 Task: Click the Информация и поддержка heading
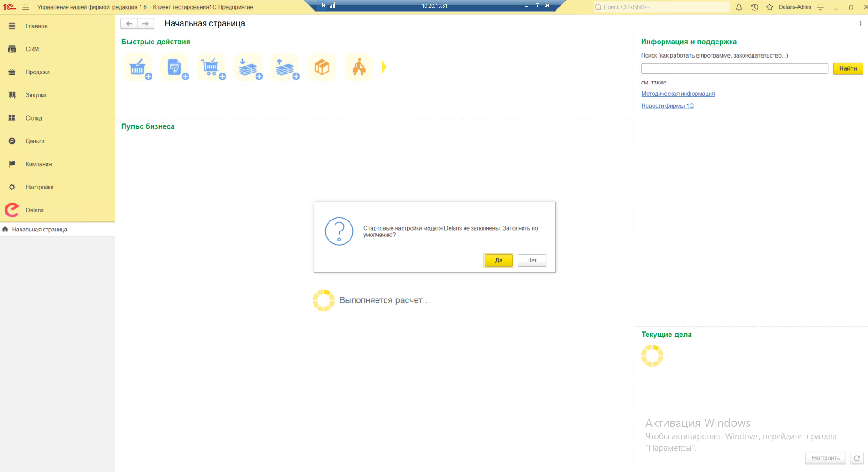click(x=689, y=42)
